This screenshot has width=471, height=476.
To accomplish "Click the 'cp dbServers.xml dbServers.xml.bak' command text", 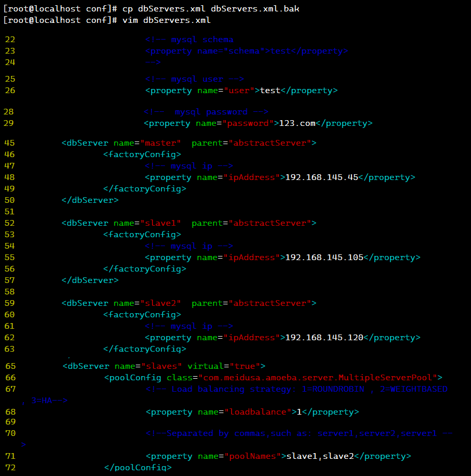I will point(211,9).
